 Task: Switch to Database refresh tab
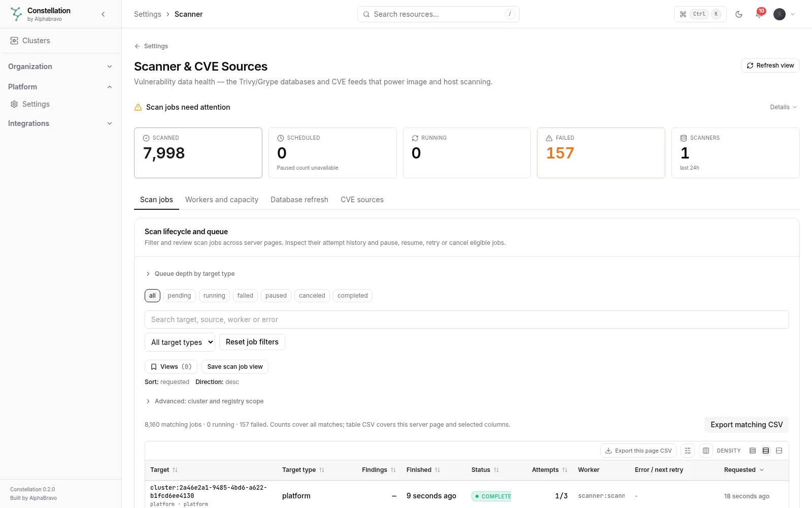(299, 200)
